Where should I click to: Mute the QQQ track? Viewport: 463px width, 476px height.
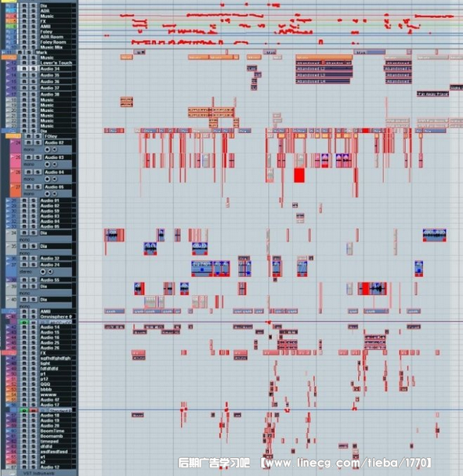[24, 384]
